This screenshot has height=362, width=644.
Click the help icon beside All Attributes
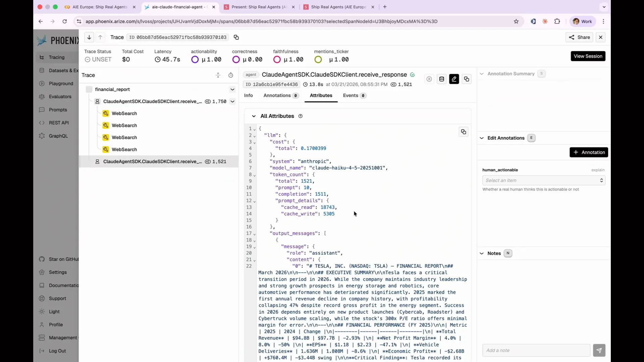[301, 116]
